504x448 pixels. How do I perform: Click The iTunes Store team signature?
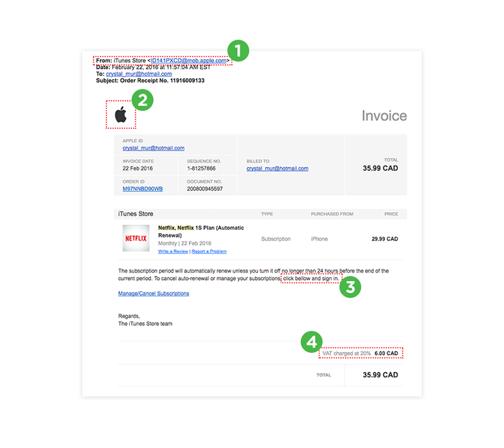[x=145, y=324]
